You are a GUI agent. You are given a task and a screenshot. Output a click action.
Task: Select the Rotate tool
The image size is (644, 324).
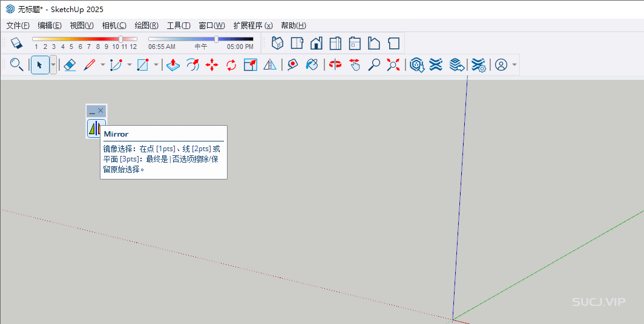(231, 65)
